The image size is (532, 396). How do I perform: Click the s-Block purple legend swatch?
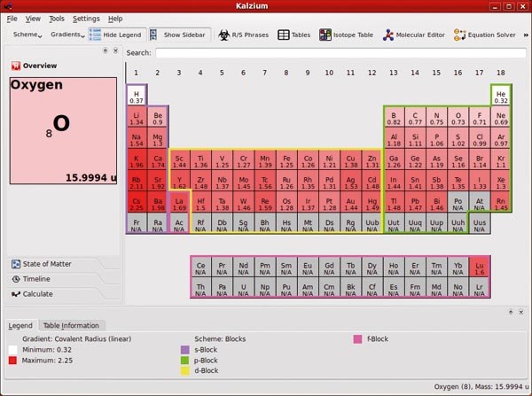185,350
